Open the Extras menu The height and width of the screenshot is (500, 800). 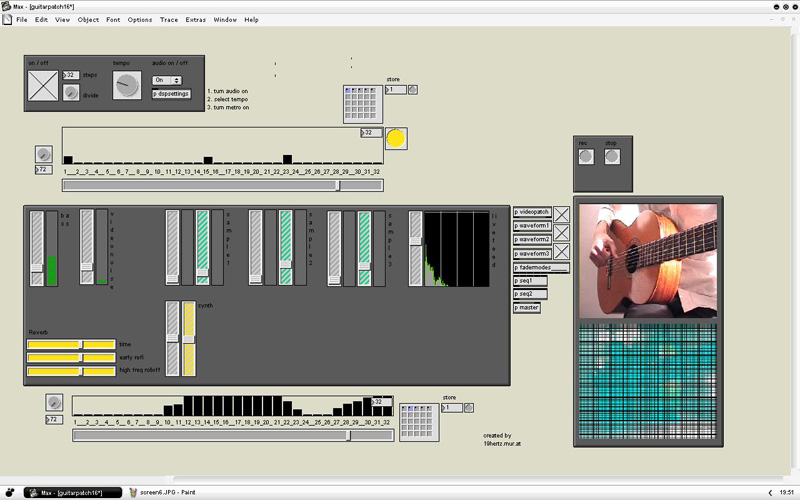tap(196, 19)
